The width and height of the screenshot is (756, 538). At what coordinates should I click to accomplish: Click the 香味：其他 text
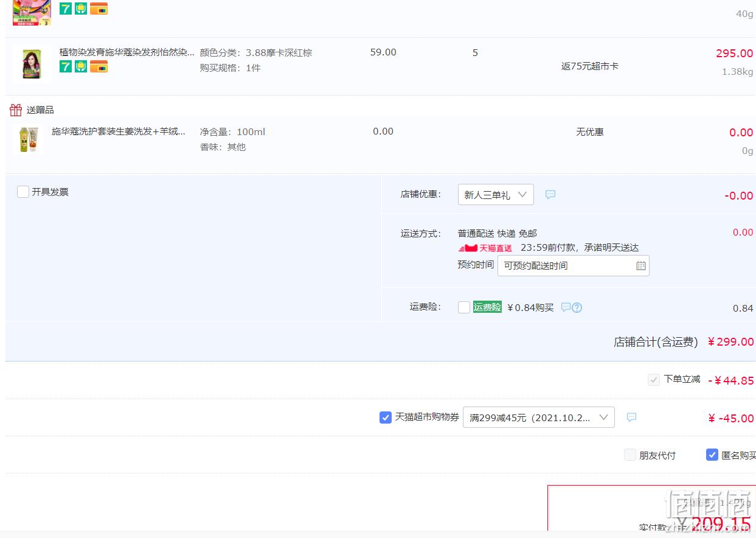coord(223,147)
